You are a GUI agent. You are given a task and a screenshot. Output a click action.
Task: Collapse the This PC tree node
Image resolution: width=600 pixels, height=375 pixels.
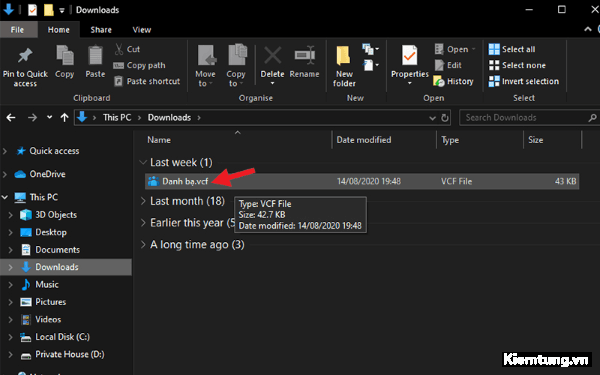point(5,197)
